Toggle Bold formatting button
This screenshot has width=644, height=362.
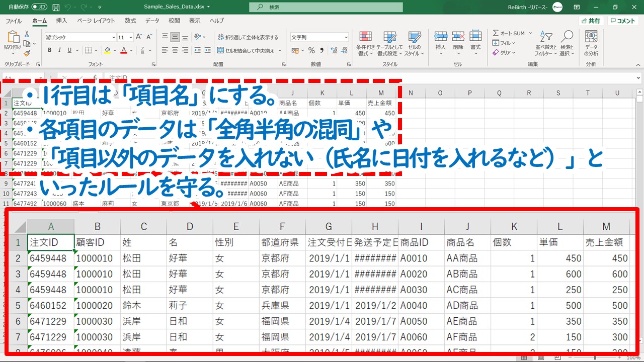click(50, 50)
